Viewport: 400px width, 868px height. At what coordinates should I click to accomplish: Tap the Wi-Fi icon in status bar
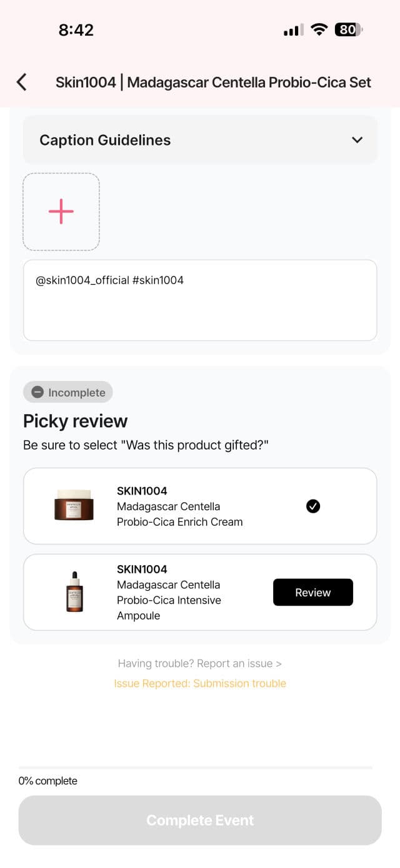319,29
